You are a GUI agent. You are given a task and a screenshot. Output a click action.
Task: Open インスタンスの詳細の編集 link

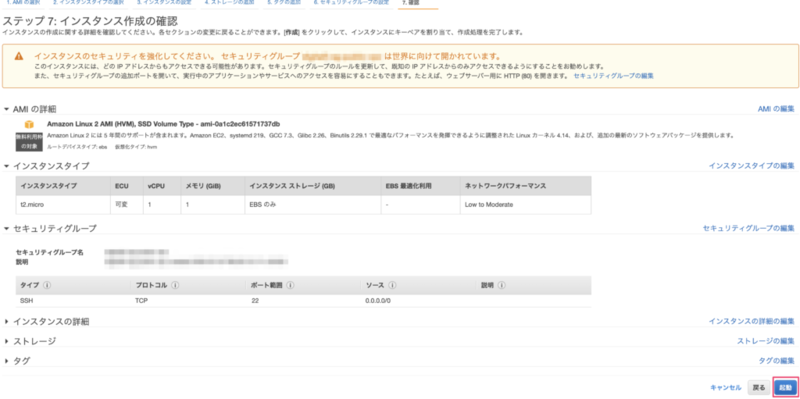point(752,321)
